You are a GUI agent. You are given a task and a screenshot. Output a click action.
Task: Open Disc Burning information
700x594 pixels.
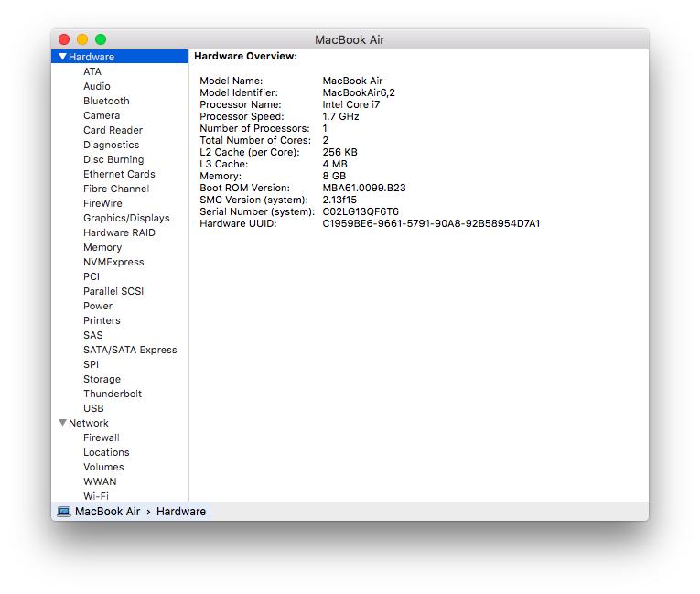pyautogui.click(x=113, y=159)
